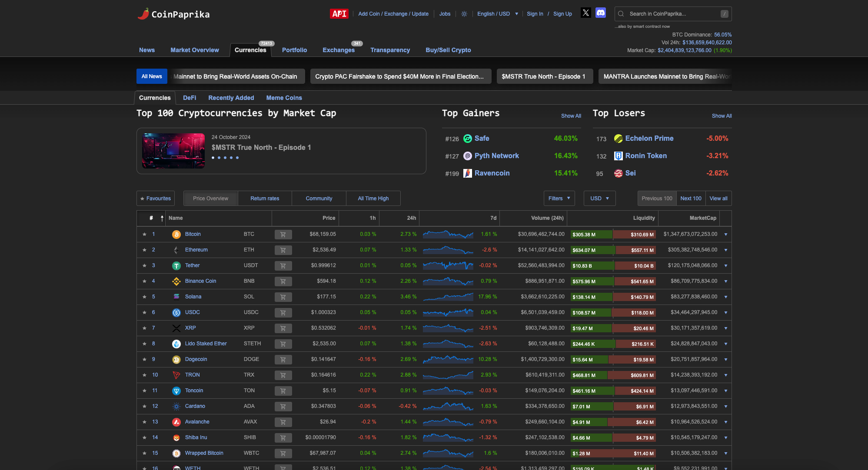Click the Ethereum coin logo
Viewport: 868px width, 470px height.
176,250
